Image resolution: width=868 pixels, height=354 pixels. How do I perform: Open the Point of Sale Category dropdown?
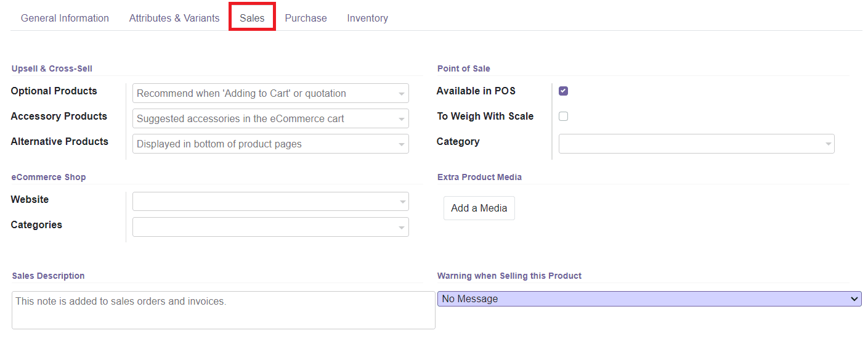pyautogui.click(x=827, y=144)
